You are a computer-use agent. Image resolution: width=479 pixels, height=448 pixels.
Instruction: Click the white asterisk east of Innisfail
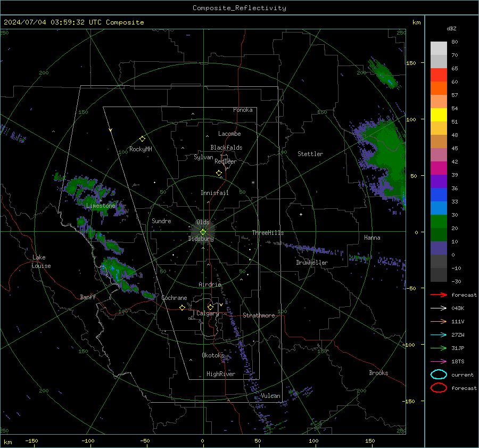pyautogui.click(x=253, y=183)
